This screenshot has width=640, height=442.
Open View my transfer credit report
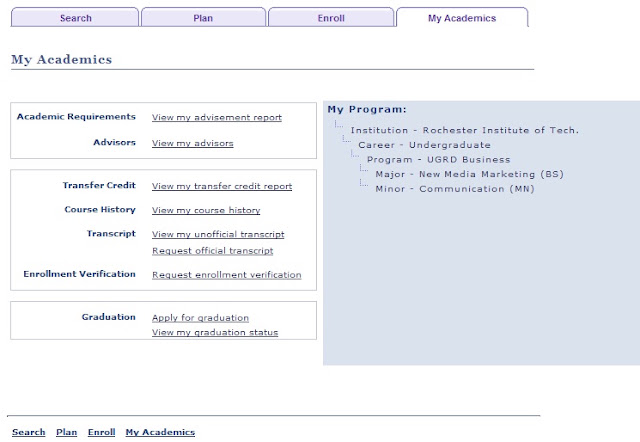point(222,186)
